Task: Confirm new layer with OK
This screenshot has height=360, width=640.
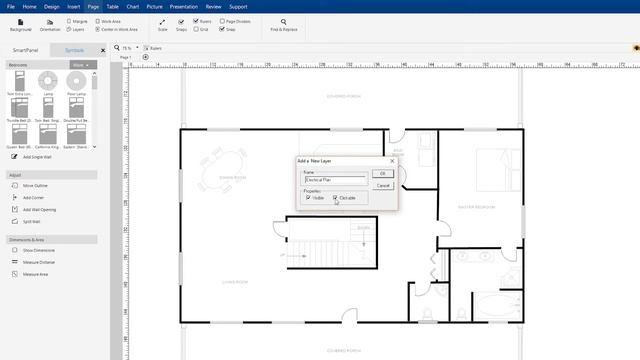Action: click(x=382, y=173)
